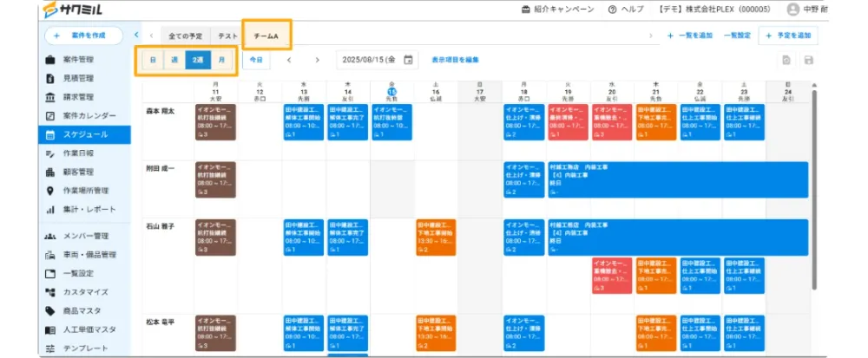Open the 全ての予定 tab
The image size is (868, 358).
click(x=186, y=36)
